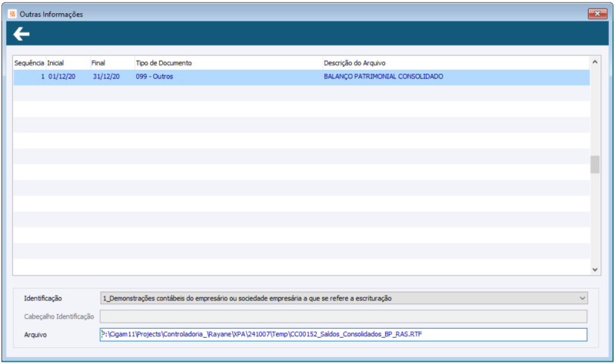Viewport: 615px width, 364px height.
Task: Click the Sequência column header
Action: click(29, 63)
